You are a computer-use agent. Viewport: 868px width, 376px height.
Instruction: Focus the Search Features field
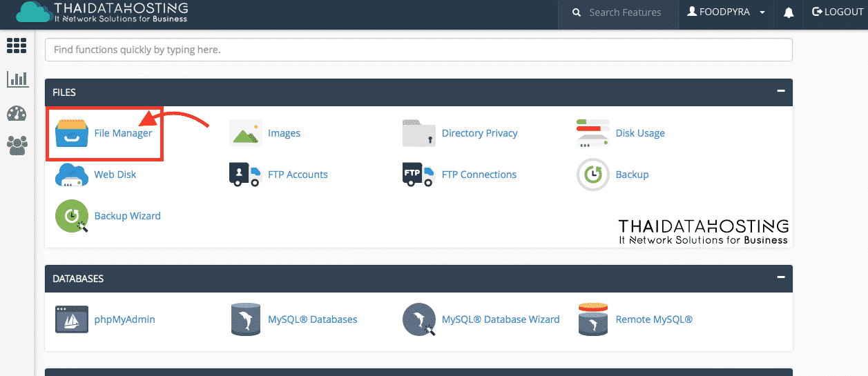pos(625,12)
